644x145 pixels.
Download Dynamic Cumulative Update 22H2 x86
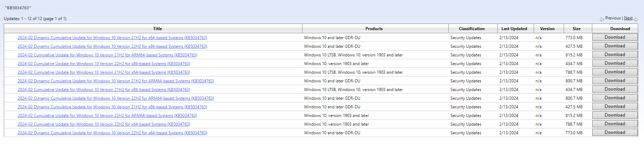tap(615, 46)
